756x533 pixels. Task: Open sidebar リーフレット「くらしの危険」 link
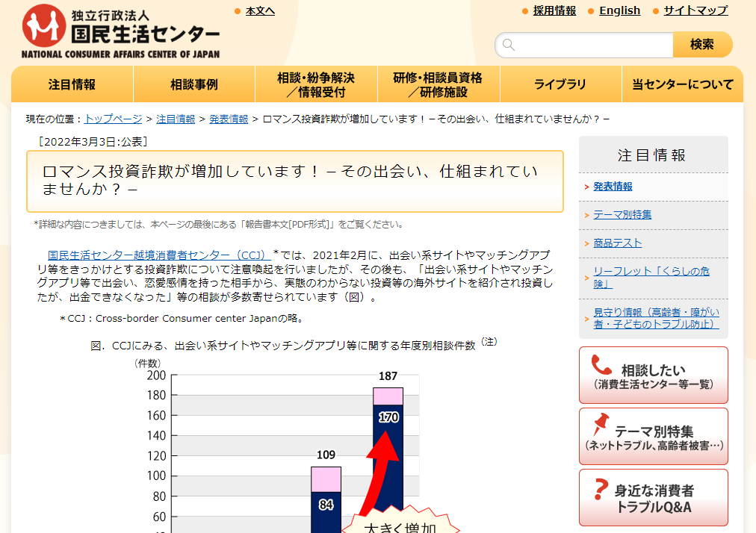click(651, 277)
